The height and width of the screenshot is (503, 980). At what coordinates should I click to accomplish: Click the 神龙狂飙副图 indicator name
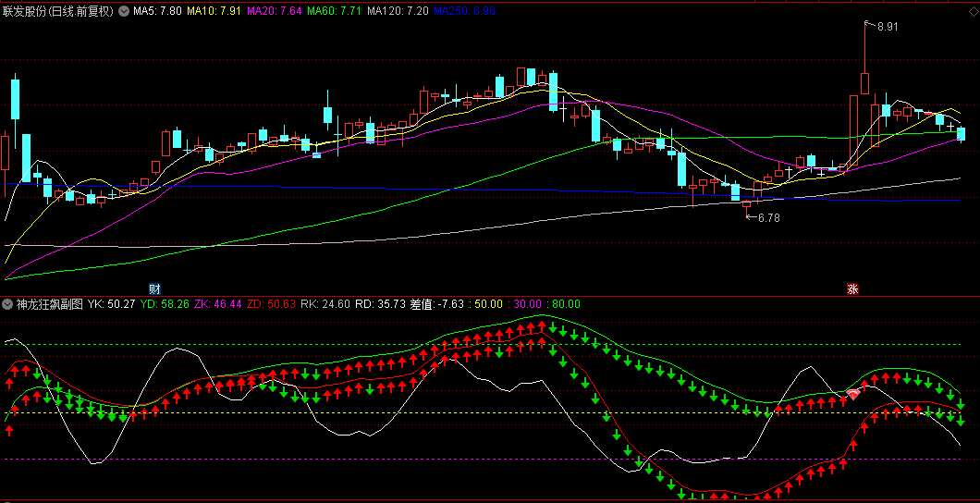[x=49, y=304]
